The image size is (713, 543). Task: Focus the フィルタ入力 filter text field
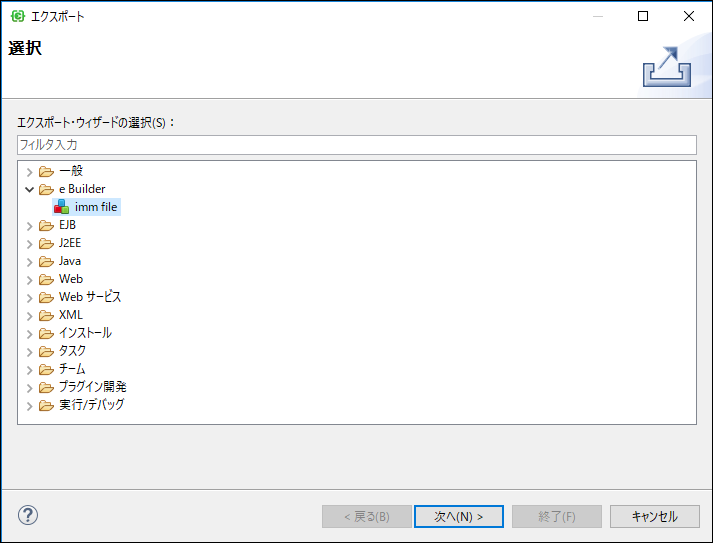356,145
